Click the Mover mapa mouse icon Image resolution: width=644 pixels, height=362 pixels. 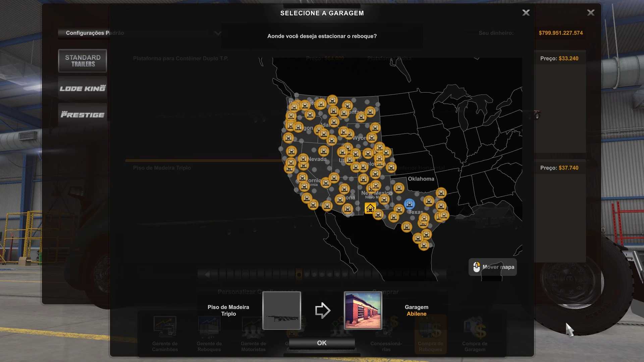click(476, 267)
